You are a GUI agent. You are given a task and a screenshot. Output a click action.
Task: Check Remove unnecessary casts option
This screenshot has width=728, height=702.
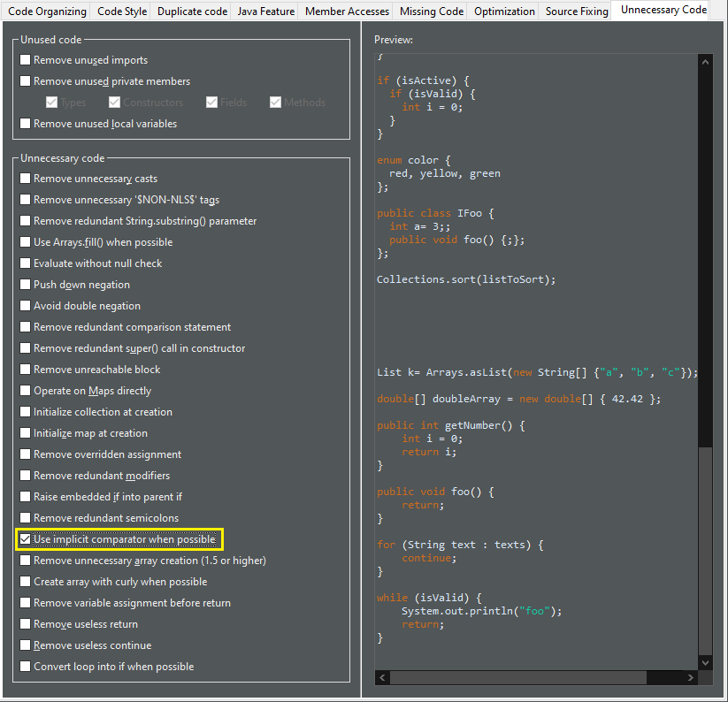click(x=26, y=179)
